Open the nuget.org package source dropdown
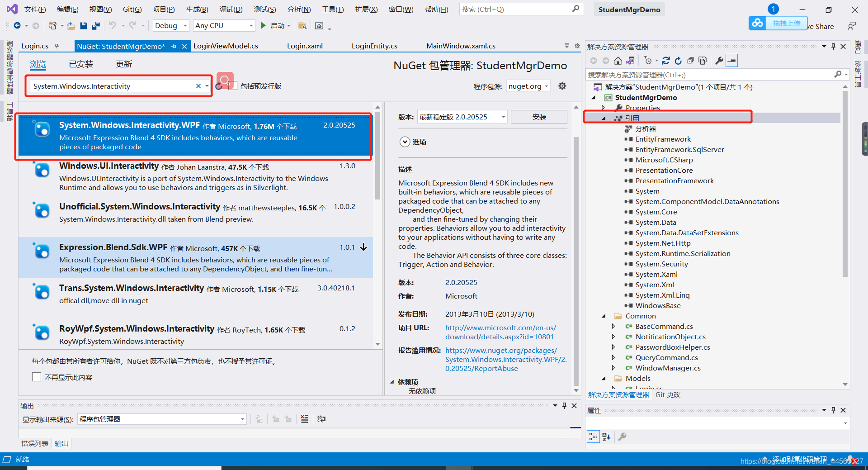This screenshot has height=470, width=868. tap(528, 86)
